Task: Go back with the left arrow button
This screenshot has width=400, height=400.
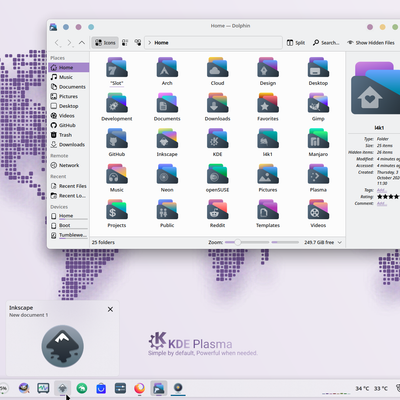Action: pyautogui.click(x=57, y=43)
